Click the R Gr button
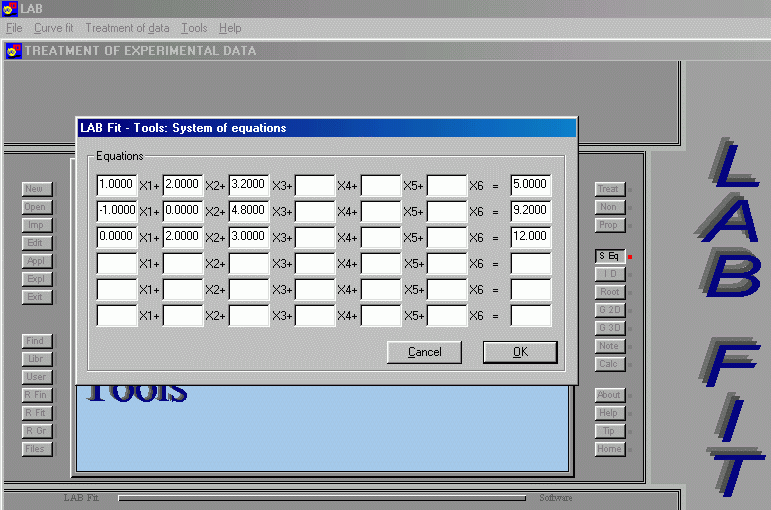The image size is (771, 510). pos(36,431)
